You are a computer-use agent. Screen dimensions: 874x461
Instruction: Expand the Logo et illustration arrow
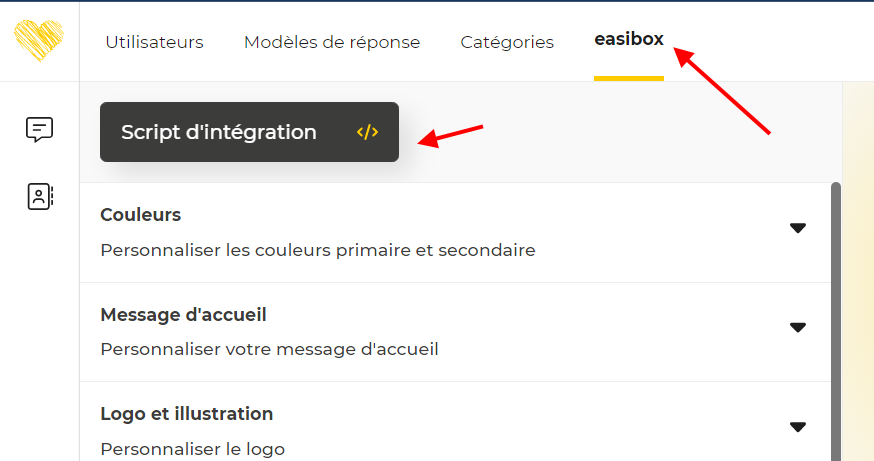[797, 427]
